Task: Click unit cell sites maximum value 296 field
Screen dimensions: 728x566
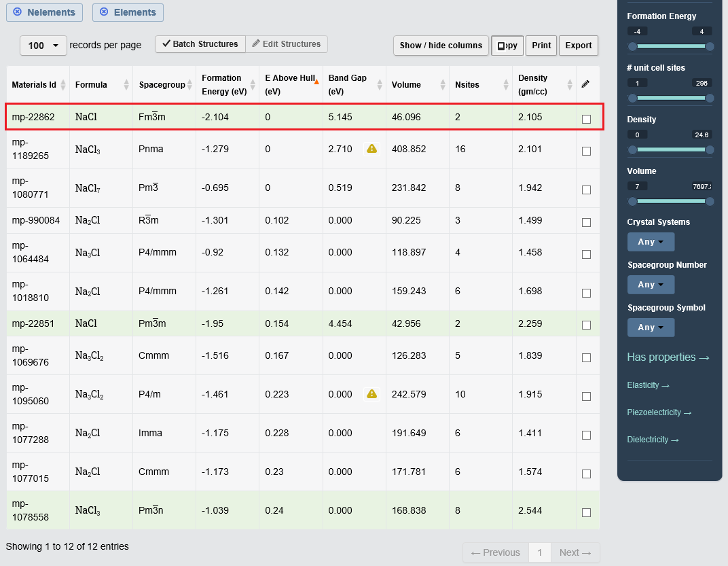Action: point(702,83)
